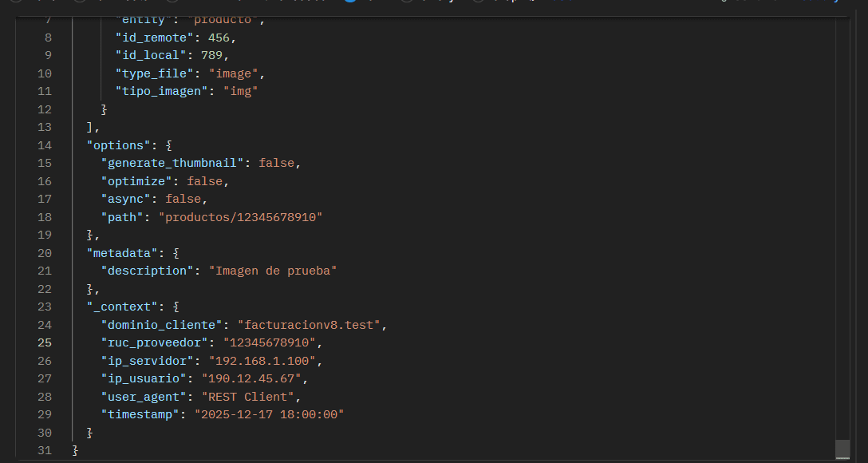Viewport: 868px width, 463px height.
Task: Click the "ip_servidor" key
Action: tap(148, 361)
